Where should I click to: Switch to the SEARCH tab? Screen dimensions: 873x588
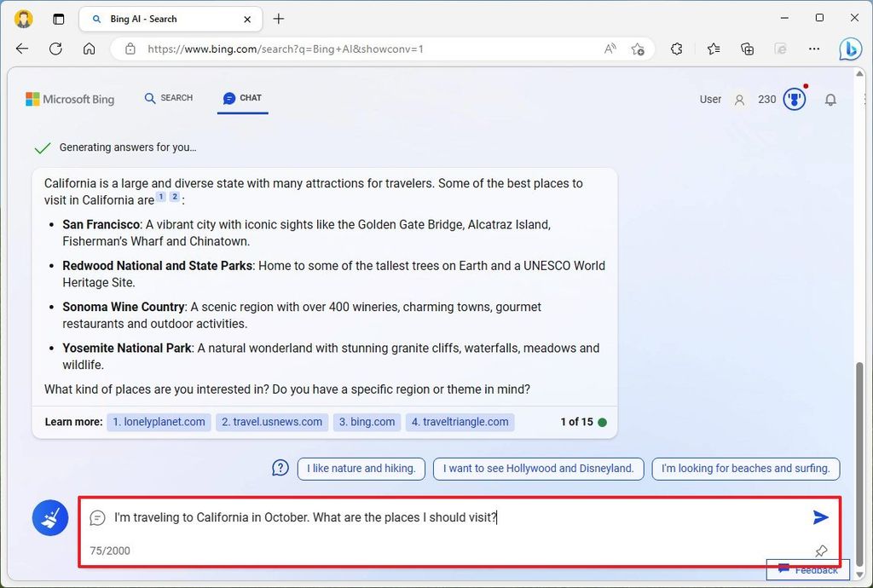[x=168, y=97]
